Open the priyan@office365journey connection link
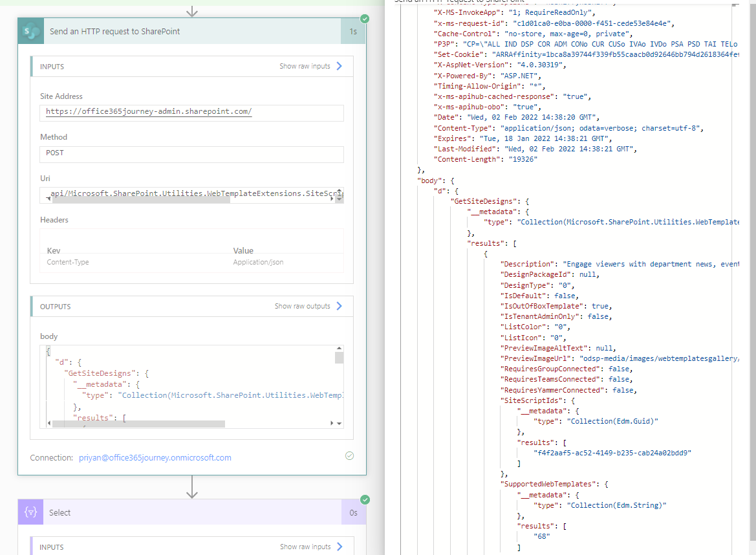The height and width of the screenshot is (555, 756). click(155, 457)
